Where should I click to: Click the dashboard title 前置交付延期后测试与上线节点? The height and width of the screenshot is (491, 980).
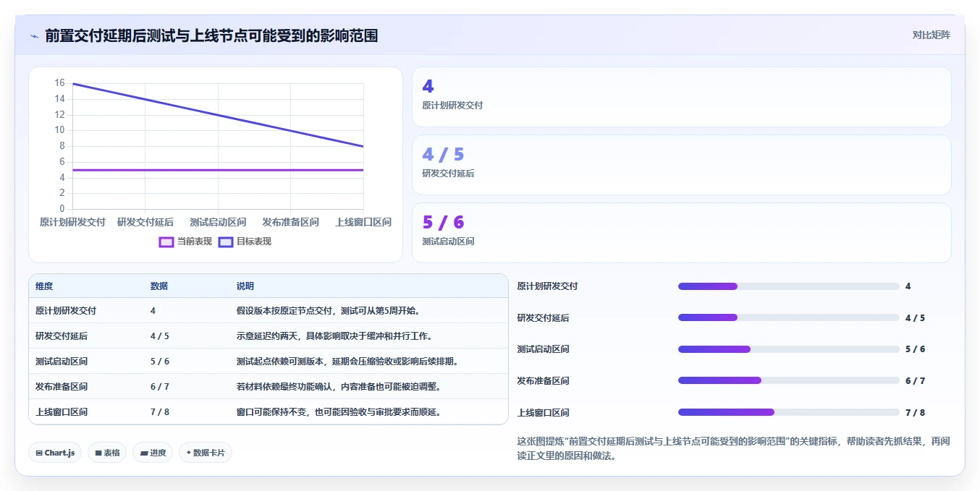(211, 35)
